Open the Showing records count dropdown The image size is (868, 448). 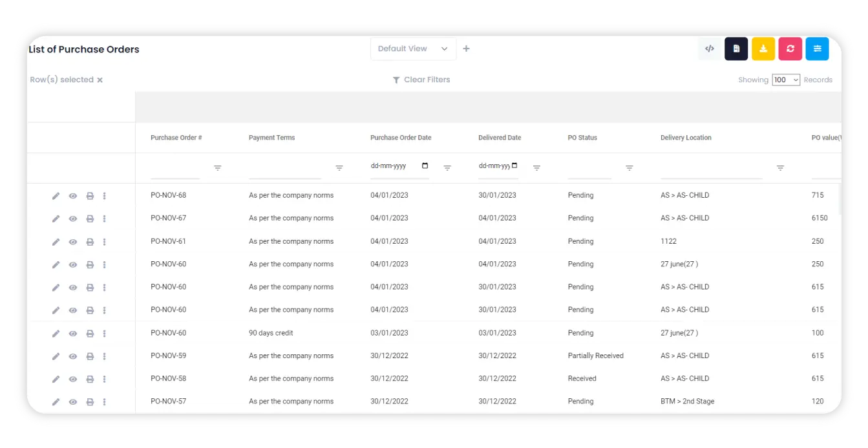(785, 80)
